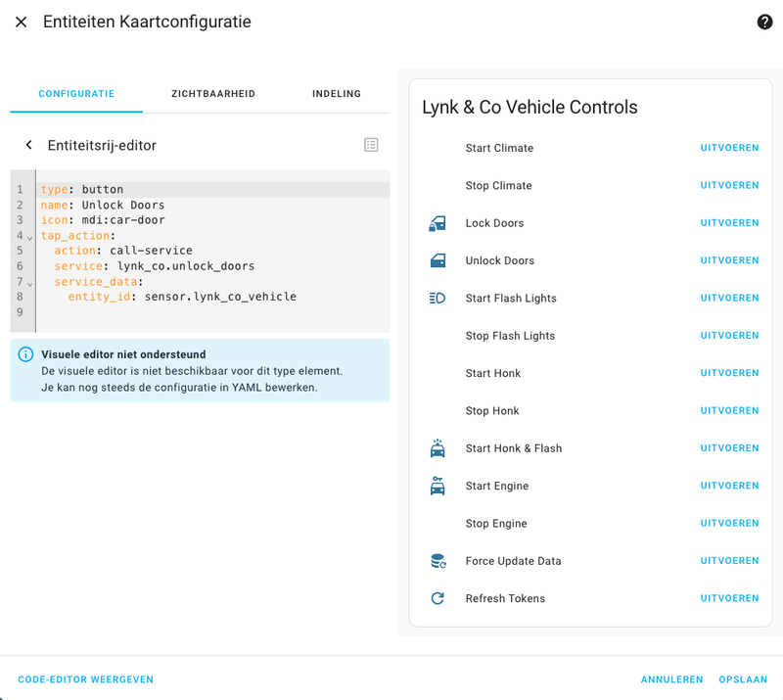Image resolution: width=783 pixels, height=700 pixels.
Task: Click the Lock Doors car icon
Action: [x=438, y=223]
